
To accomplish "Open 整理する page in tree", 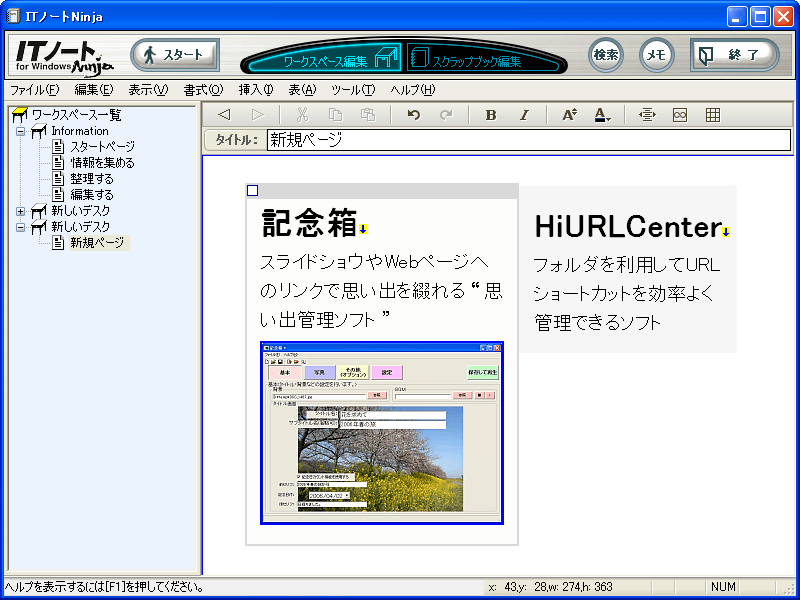I will (x=92, y=179).
